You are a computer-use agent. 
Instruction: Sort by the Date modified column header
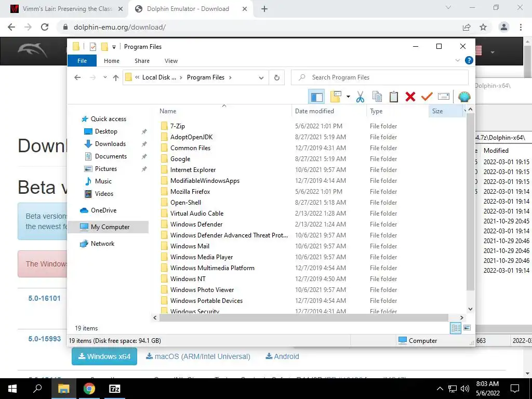click(329, 111)
